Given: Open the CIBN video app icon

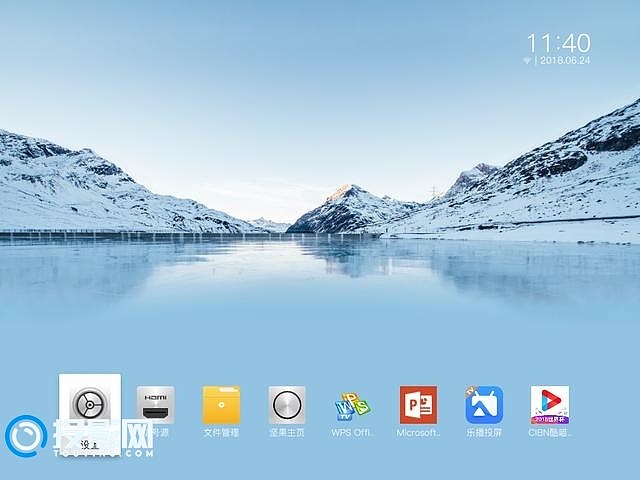Looking at the screenshot, I should [549, 404].
